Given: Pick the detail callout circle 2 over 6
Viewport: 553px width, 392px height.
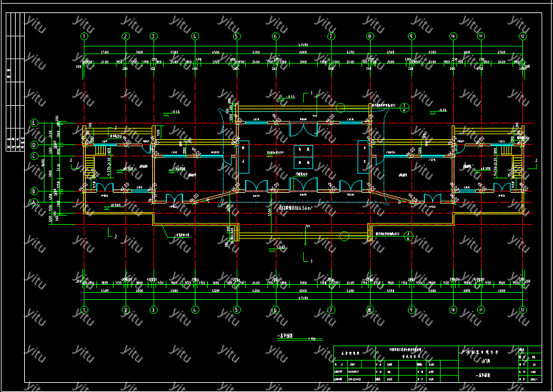Looking at the screenshot, I should pos(407,236).
